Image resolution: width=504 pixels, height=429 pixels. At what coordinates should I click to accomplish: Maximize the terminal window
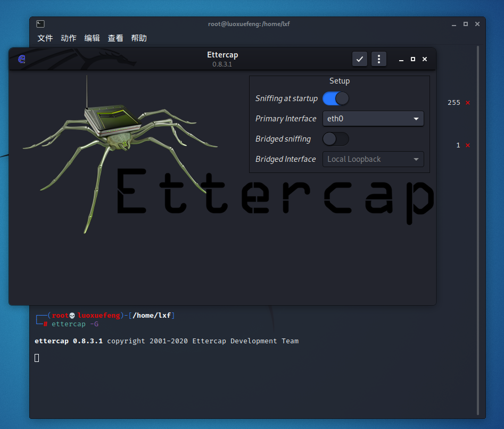(466, 24)
